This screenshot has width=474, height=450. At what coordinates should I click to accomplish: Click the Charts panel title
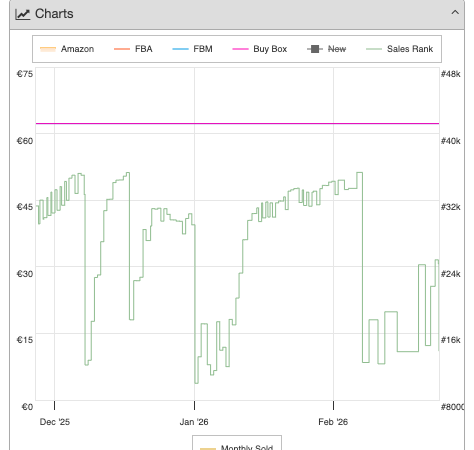coord(54,14)
